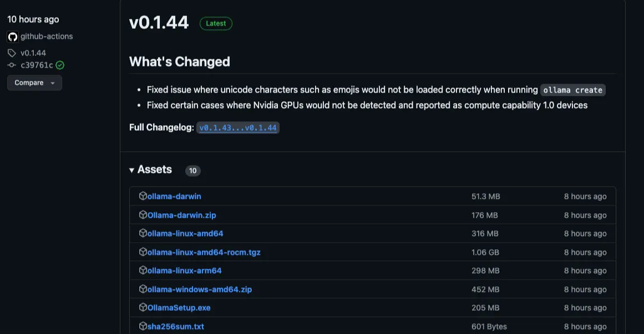
Task: Download ollama-darwin asset
Action: [174, 197]
